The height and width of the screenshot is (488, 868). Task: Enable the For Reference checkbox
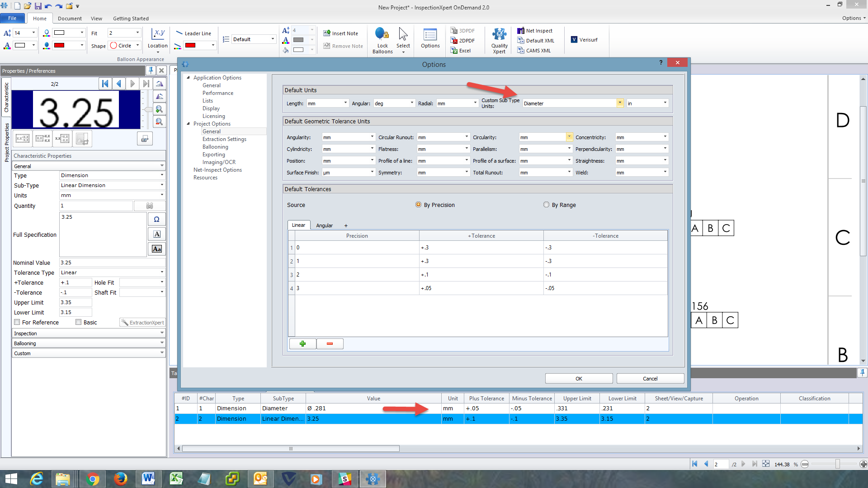coord(17,322)
